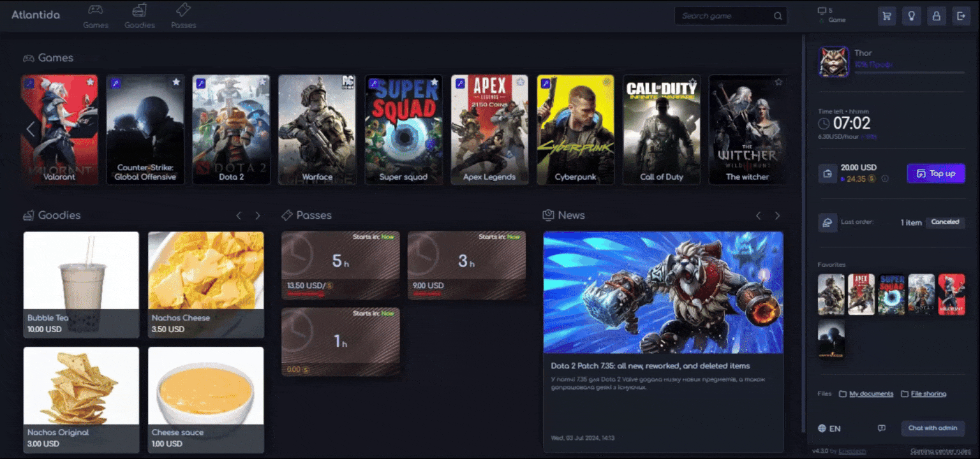Click the globe language icon
The width and height of the screenshot is (980, 459).
click(x=822, y=428)
